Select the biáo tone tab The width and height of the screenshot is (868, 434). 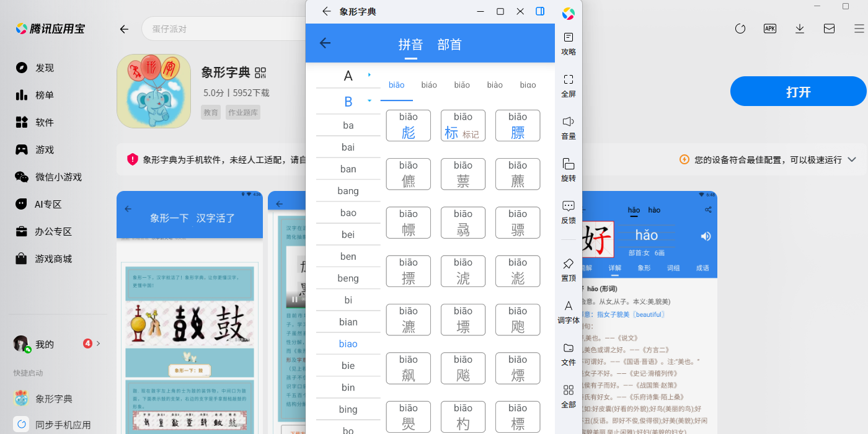[x=429, y=85]
